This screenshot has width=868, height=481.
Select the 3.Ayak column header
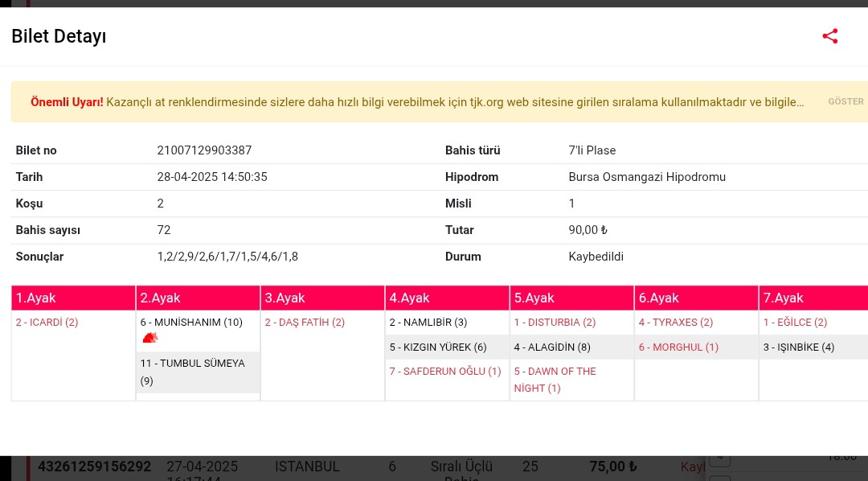(323, 298)
